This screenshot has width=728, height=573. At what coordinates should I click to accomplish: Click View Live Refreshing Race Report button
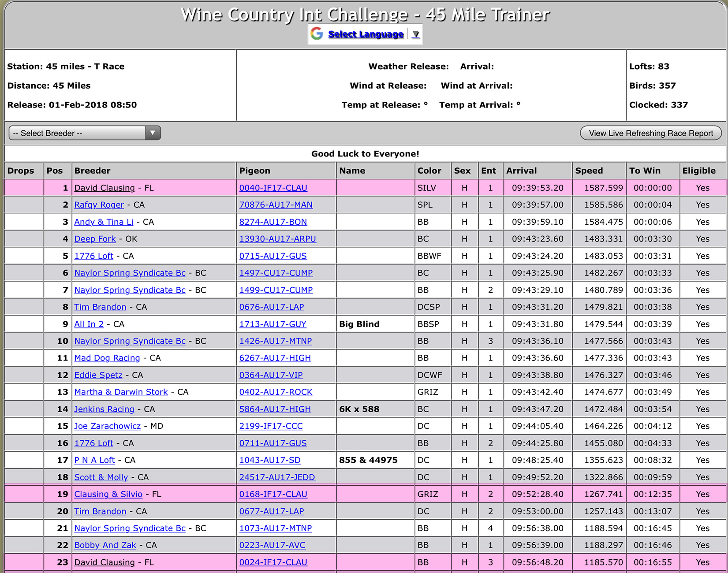650,133
